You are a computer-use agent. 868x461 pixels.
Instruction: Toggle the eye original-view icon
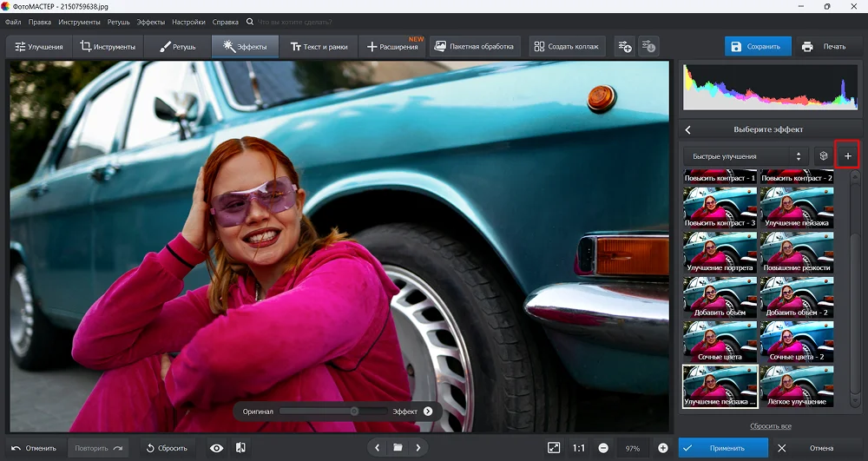(x=216, y=448)
